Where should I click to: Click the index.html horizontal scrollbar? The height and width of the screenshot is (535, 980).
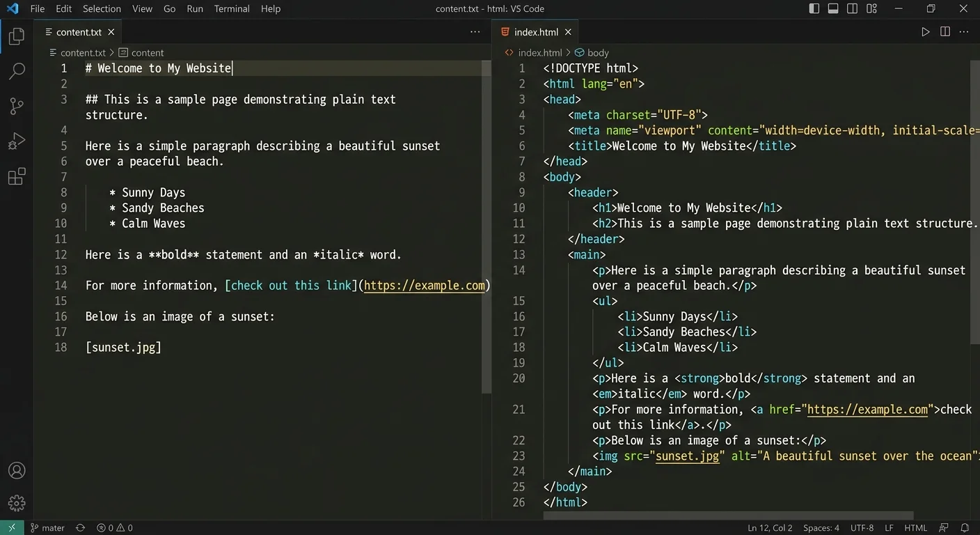point(727,515)
